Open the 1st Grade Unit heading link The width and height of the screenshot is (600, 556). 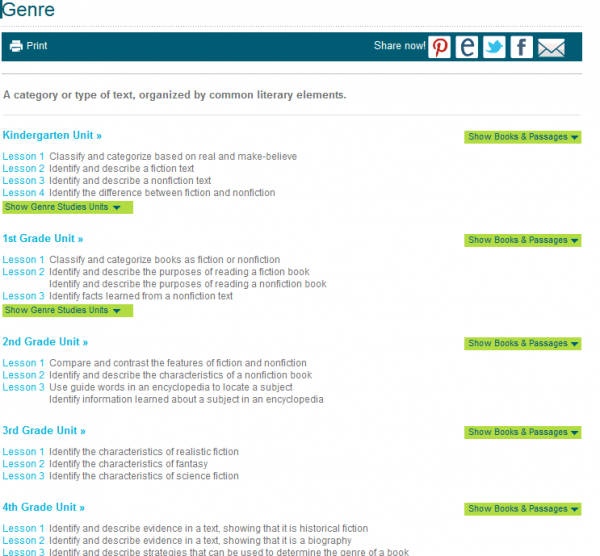click(x=43, y=239)
